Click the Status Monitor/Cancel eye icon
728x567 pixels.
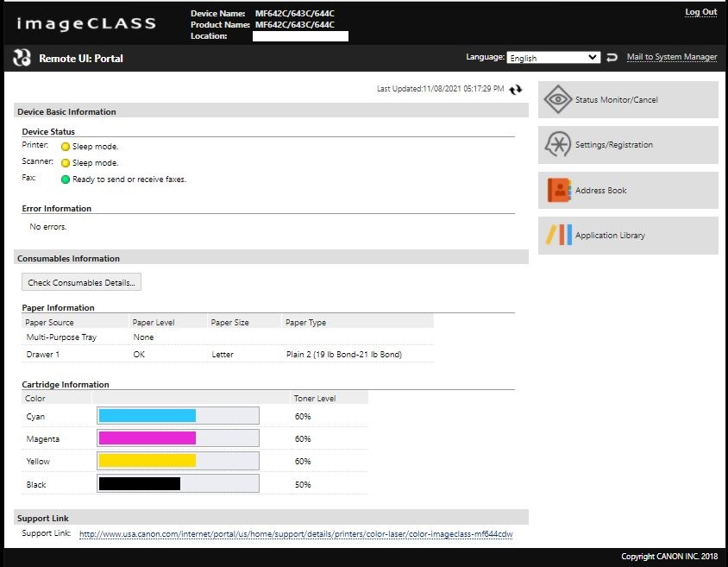558,100
